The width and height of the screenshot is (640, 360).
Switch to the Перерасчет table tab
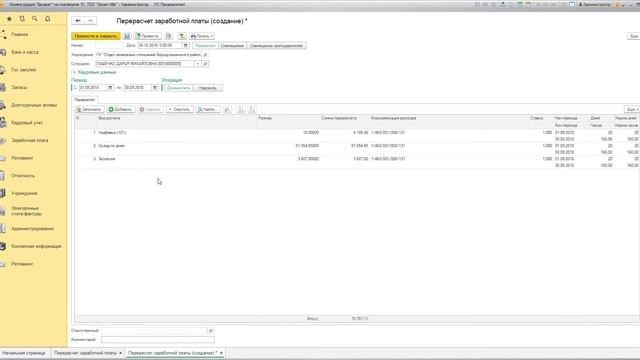point(85,100)
